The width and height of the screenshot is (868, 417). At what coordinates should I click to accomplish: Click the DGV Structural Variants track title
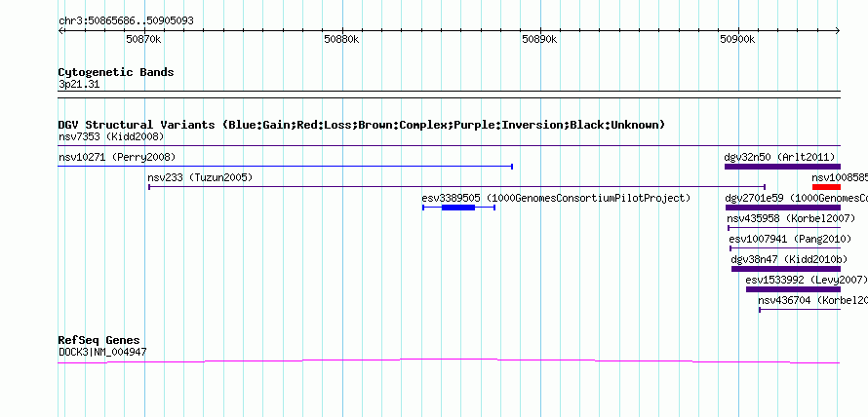pyautogui.click(x=362, y=125)
